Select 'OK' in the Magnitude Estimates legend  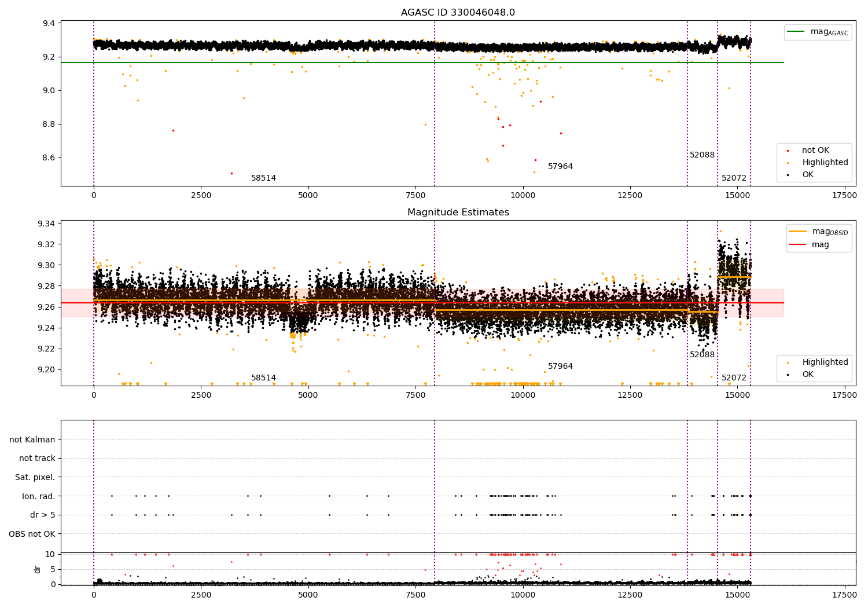pyautogui.click(x=808, y=375)
